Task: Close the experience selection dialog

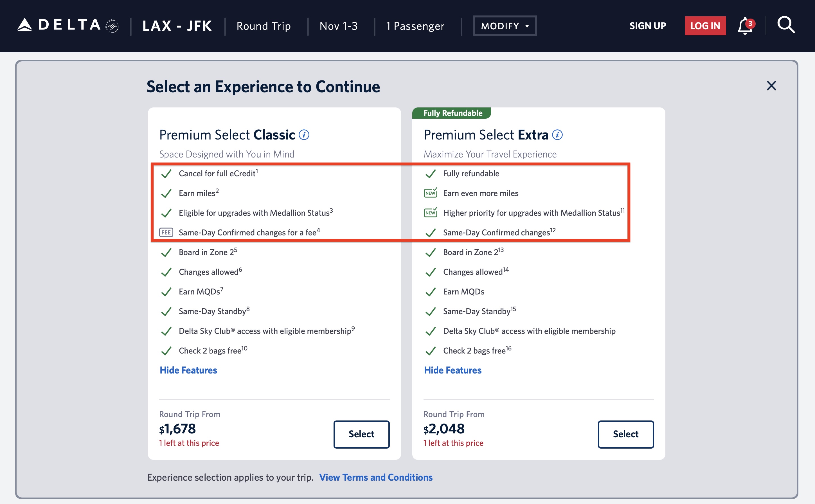Action: [771, 86]
